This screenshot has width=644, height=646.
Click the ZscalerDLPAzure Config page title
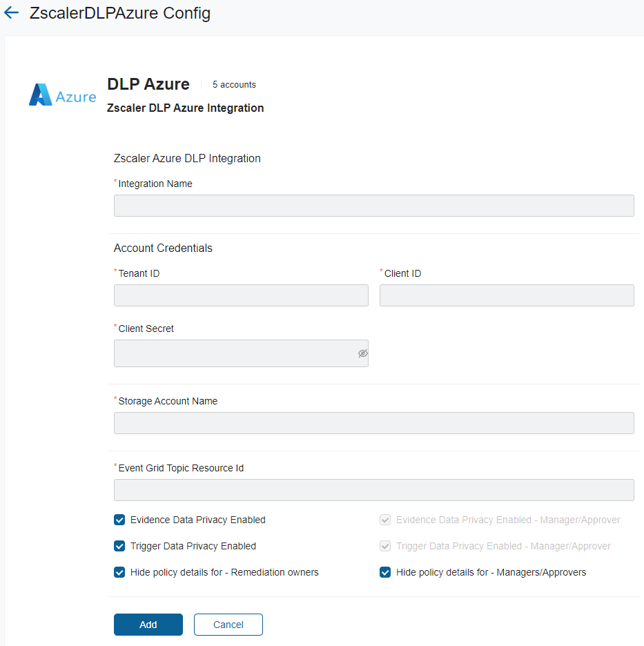[120, 13]
